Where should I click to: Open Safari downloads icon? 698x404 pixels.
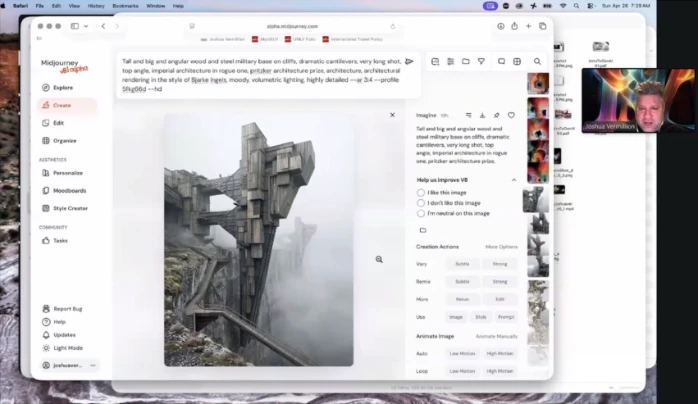click(501, 26)
